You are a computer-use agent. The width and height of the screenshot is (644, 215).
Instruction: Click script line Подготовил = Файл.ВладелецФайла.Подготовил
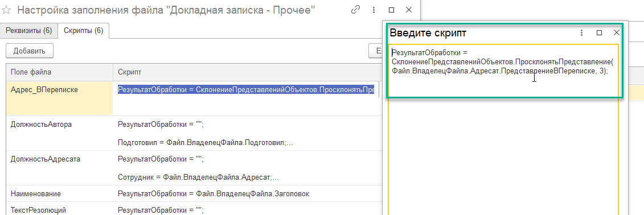(206, 143)
